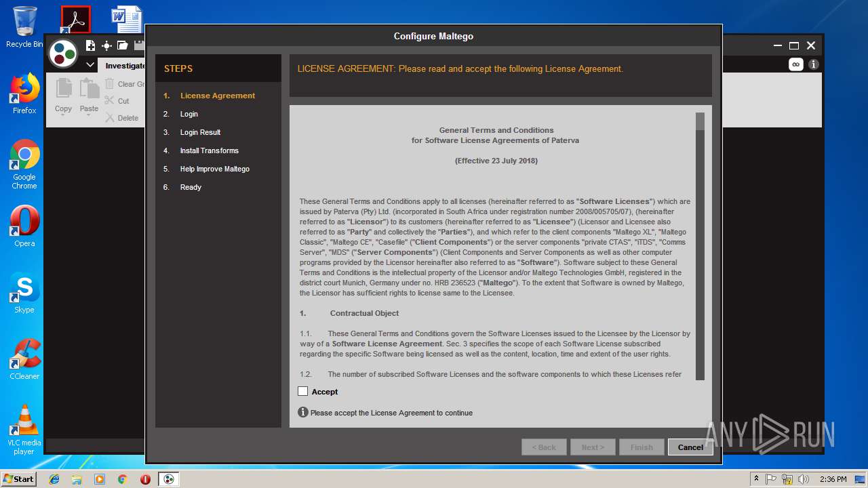Screen dimensions: 868x488
Task: Click the Action Center flag tray icon
Action: point(772,479)
